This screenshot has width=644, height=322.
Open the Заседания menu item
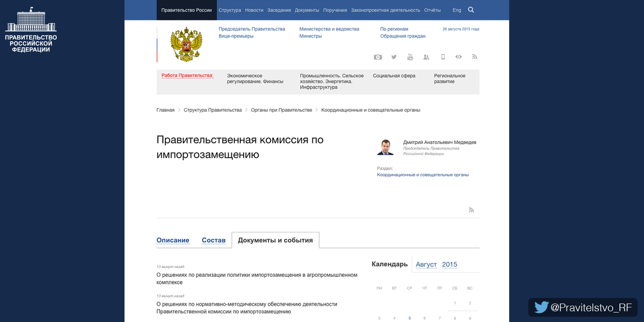pyautogui.click(x=279, y=10)
